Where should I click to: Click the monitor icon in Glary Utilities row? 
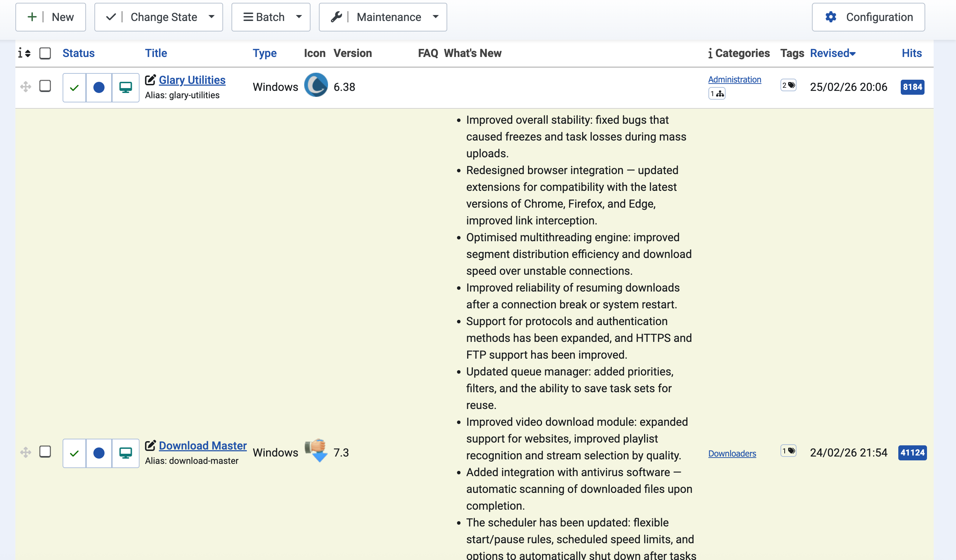tap(126, 88)
